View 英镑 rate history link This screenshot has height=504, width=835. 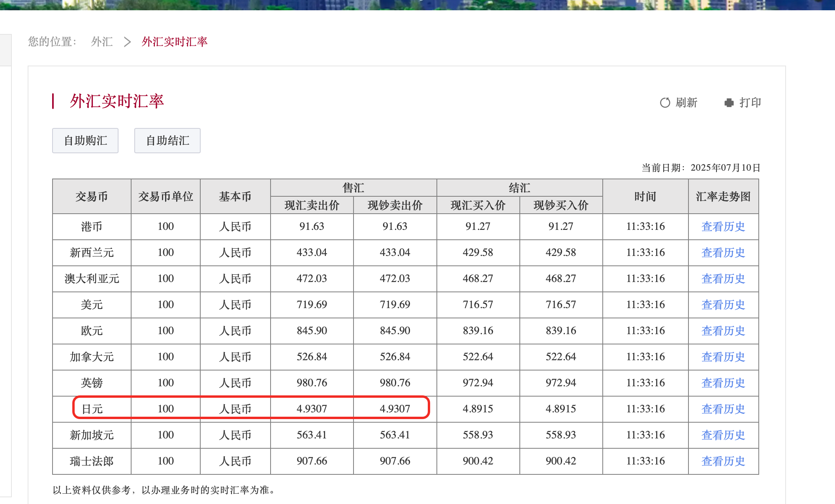[723, 383]
